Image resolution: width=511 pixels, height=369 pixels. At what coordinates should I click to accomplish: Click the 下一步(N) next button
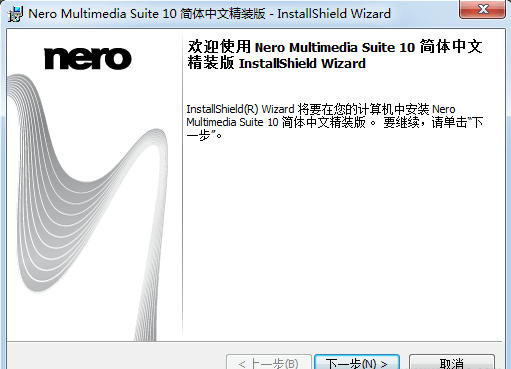pos(357,362)
